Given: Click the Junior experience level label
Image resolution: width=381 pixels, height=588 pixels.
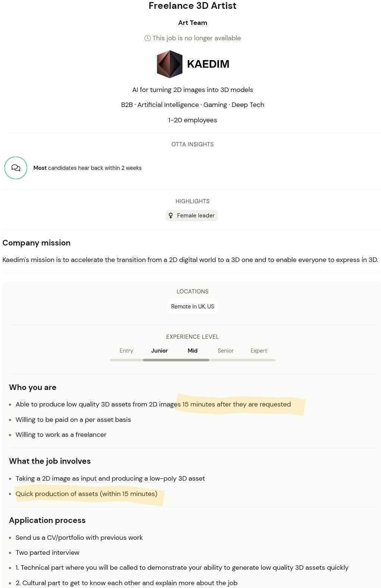Looking at the screenshot, I should [159, 351].
